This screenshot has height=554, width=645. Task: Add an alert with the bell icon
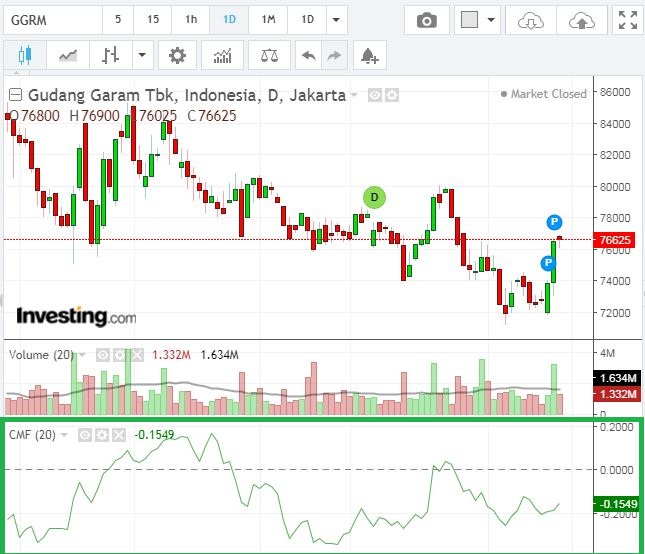pos(369,55)
